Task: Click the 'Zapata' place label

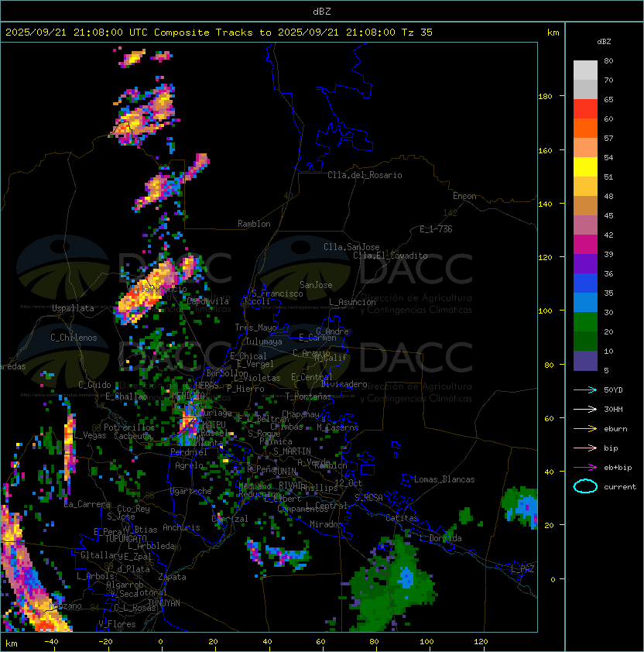Action: coord(172,577)
